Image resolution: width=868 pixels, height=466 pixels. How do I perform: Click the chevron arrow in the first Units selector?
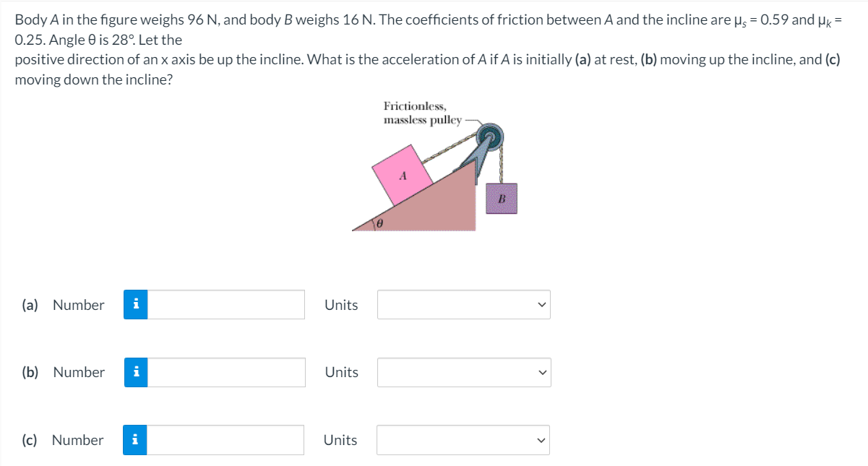541,304
